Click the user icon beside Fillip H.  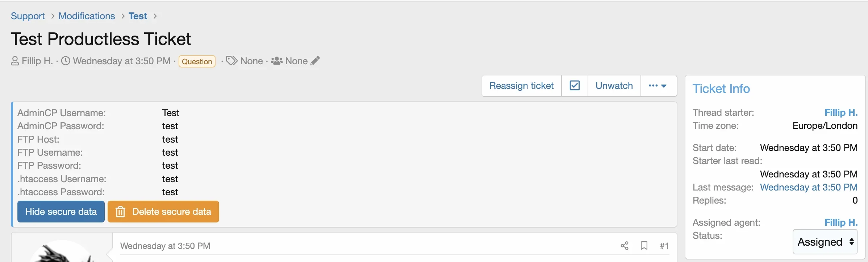(x=15, y=61)
